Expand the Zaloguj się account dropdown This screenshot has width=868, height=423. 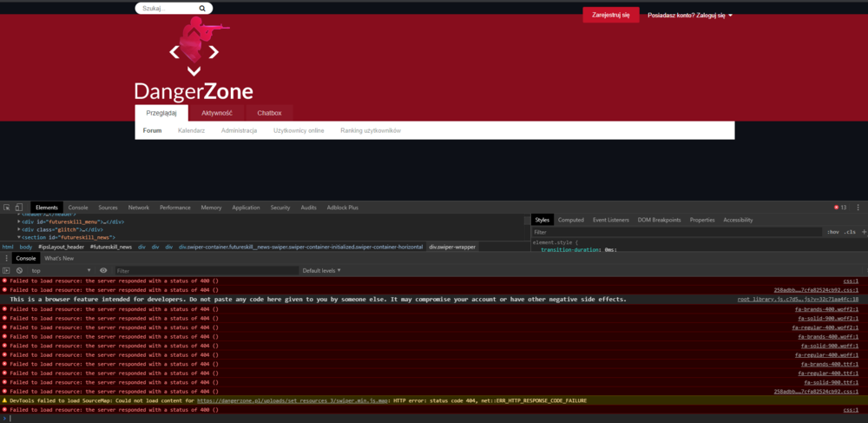click(690, 15)
